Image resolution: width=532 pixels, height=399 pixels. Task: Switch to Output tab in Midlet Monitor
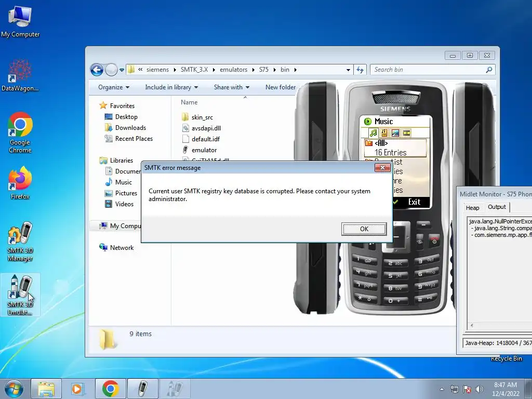[496, 207]
